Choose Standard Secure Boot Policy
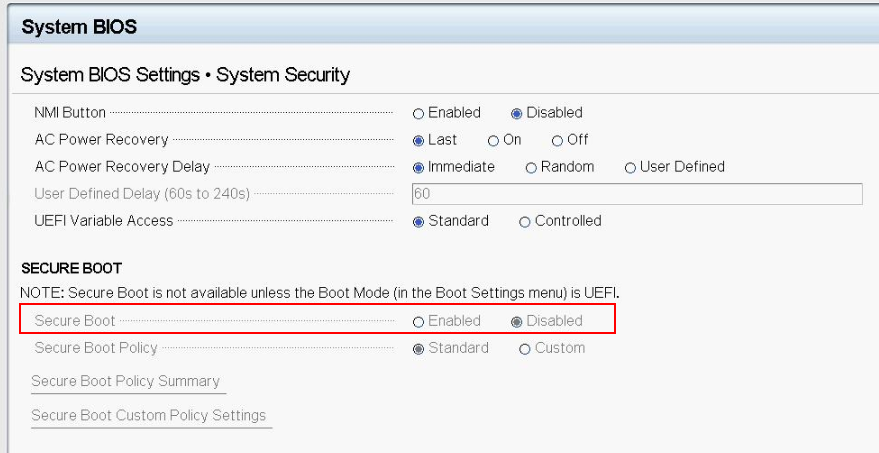The width and height of the screenshot is (879, 453). (x=419, y=348)
